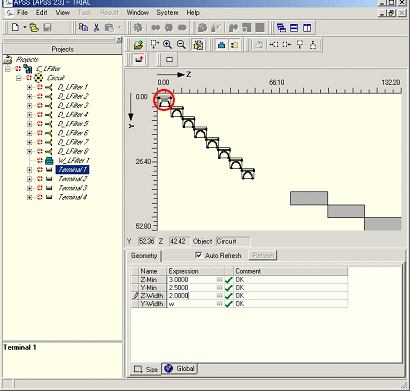Click the Cut scissors icon
This screenshot has width=410, height=391.
tap(97, 27)
